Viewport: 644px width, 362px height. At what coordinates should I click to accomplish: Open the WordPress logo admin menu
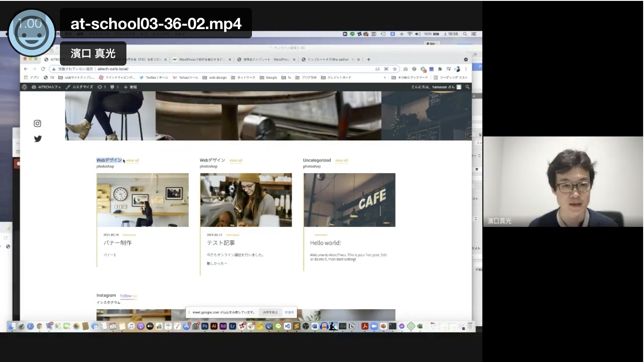25,87
